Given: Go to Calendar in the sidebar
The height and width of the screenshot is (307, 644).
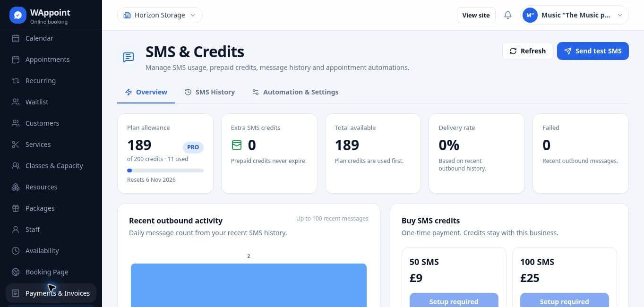Looking at the screenshot, I should 51,38.
